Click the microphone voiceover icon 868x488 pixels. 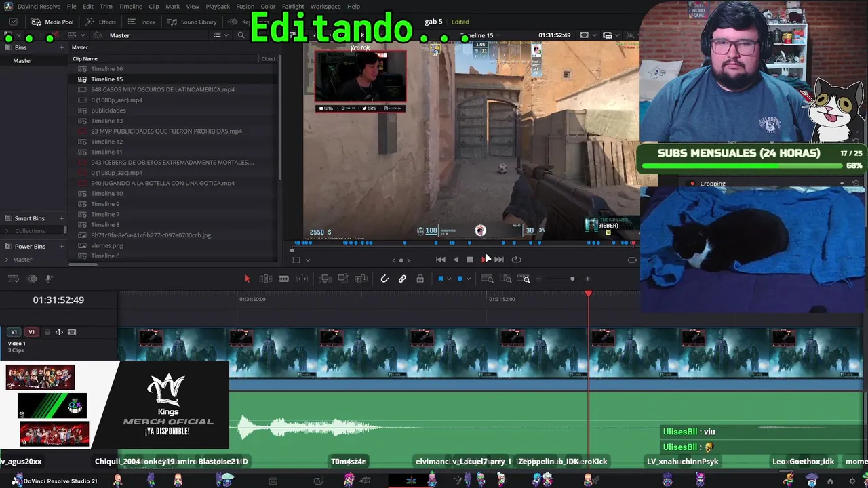tap(49, 279)
